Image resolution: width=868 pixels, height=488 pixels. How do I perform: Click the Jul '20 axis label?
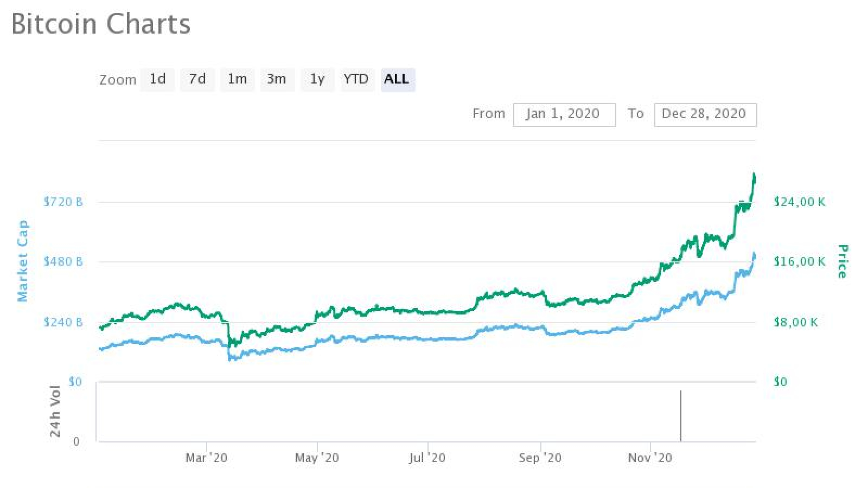point(427,458)
